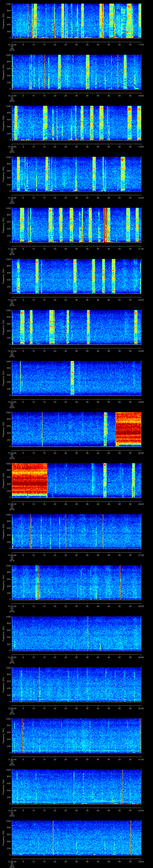Click the 12:17:00 start time label
The height and width of the screenshot is (868, 153).
pos(12,96)
